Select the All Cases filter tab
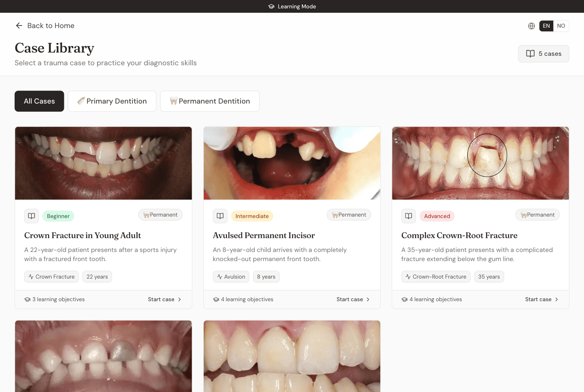The image size is (584, 392). click(x=39, y=101)
